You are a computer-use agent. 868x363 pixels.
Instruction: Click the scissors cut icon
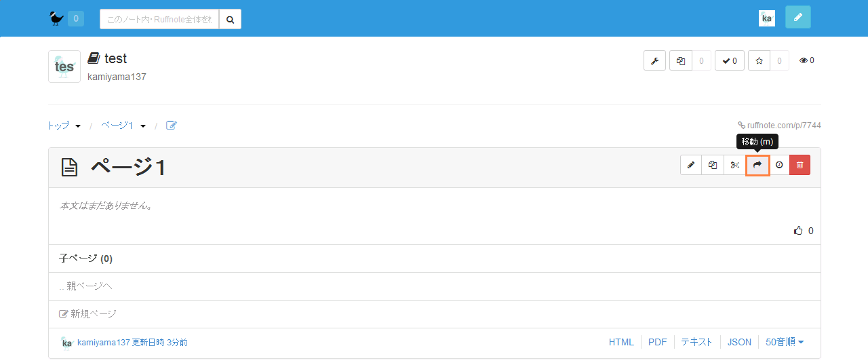pyautogui.click(x=735, y=165)
